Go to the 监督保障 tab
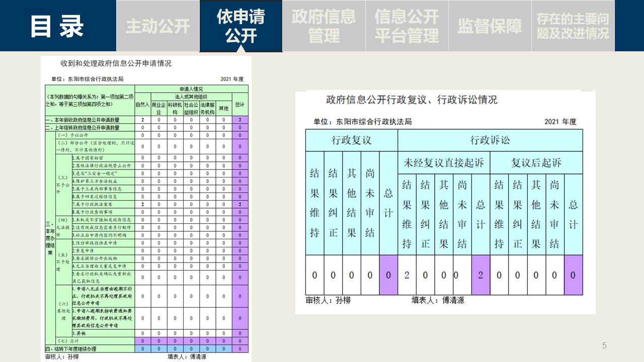Screen dimensions: 644x362 pyautogui.click(x=490, y=26)
